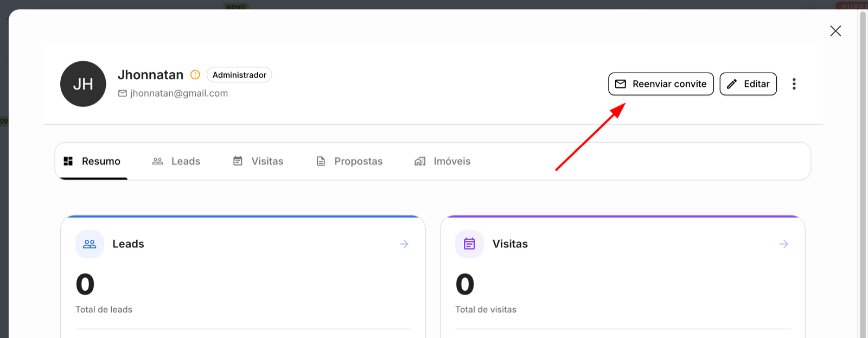Image resolution: width=868 pixels, height=338 pixels.
Task: Click the Visitas card title
Action: [510, 244]
